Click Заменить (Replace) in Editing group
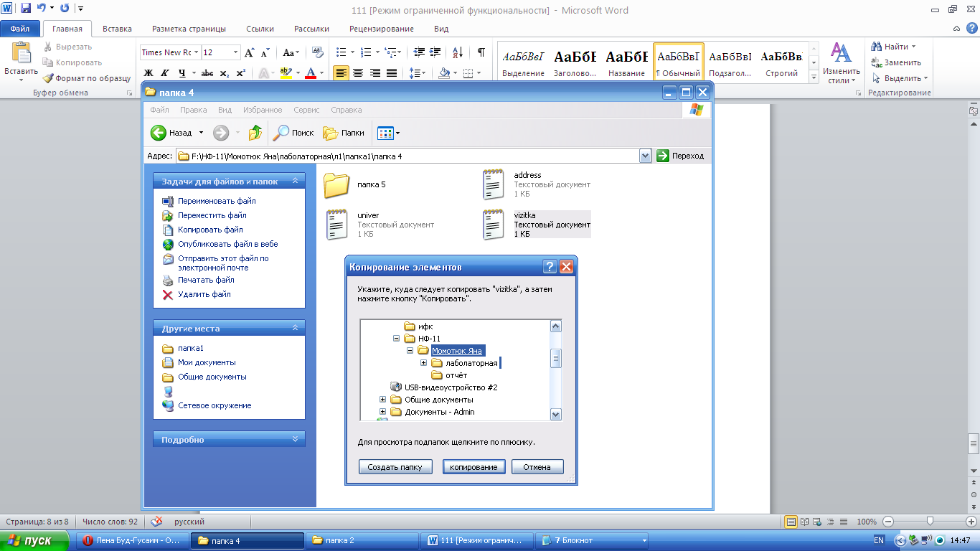The width and height of the screenshot is (980, 551). pyautogui.click(x=896, y=62)
